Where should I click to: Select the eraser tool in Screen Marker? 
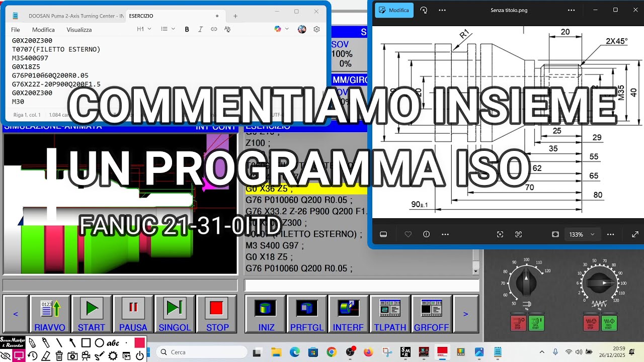[x=46, y=356]
